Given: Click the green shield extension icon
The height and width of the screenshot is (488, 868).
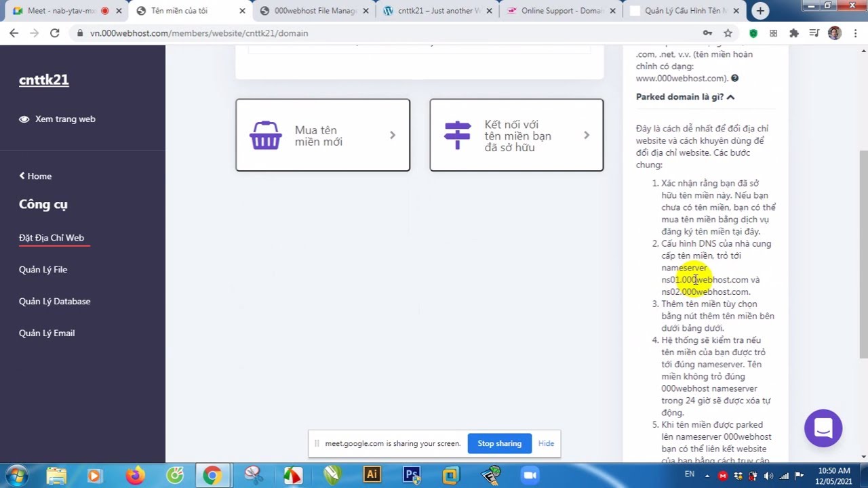Looking at the screenshot, I should point(753,33).
